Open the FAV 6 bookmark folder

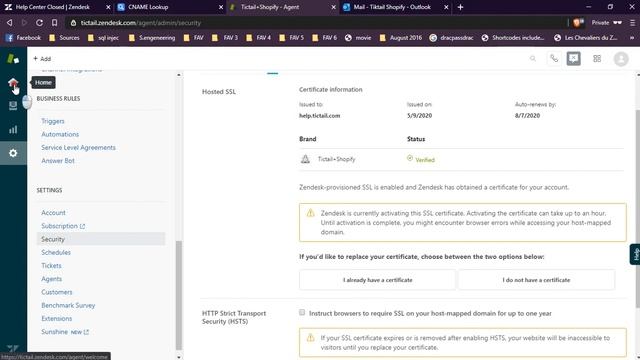[x=324, y=38]
